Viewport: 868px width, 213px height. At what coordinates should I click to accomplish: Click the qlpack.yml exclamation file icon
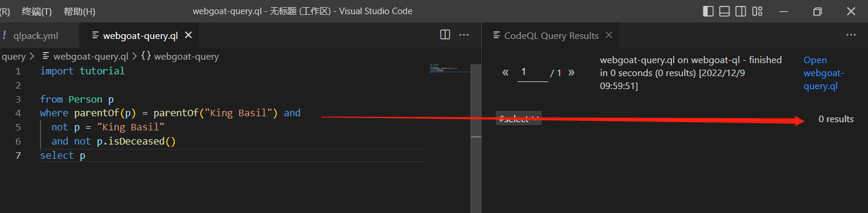[4, 35]
